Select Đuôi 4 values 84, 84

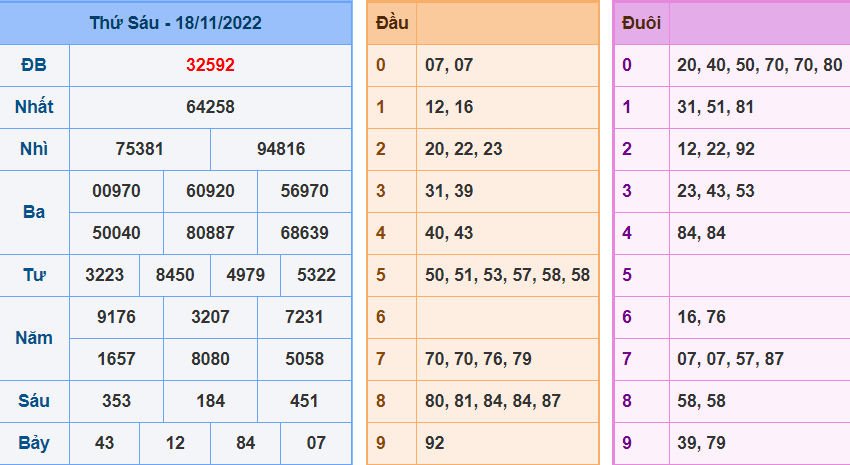pyautogui.click(x=701, y=233)
